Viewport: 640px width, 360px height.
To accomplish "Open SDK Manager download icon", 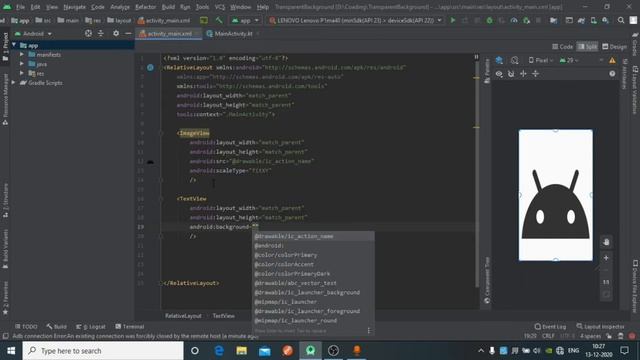I will tap(606, 20).
